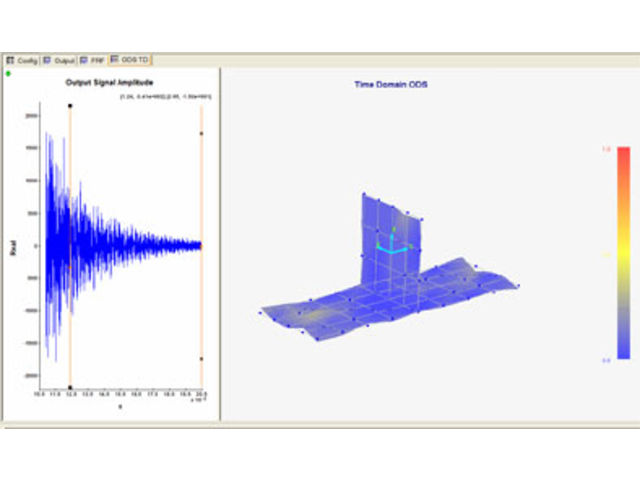Click the right cursor's lower marker dot
This screenshot has height=480, width=640.
(x=201, y=359)
